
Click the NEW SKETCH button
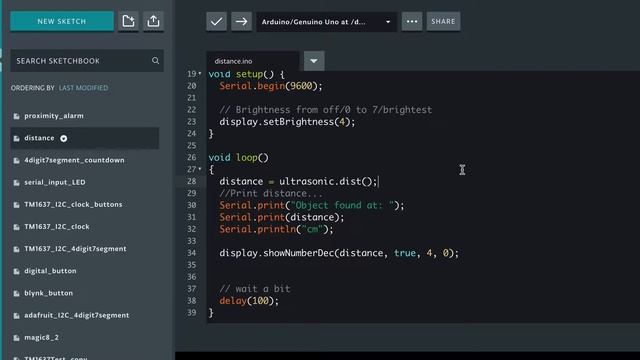[x=62, y=21]
